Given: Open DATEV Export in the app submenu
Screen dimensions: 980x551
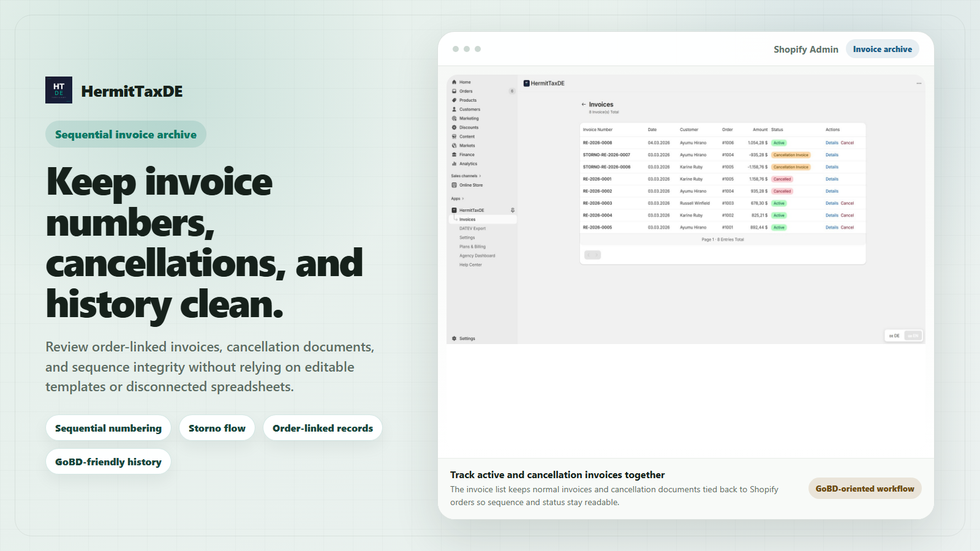Looking at the screenshot, I should click(x=472, y=228).
